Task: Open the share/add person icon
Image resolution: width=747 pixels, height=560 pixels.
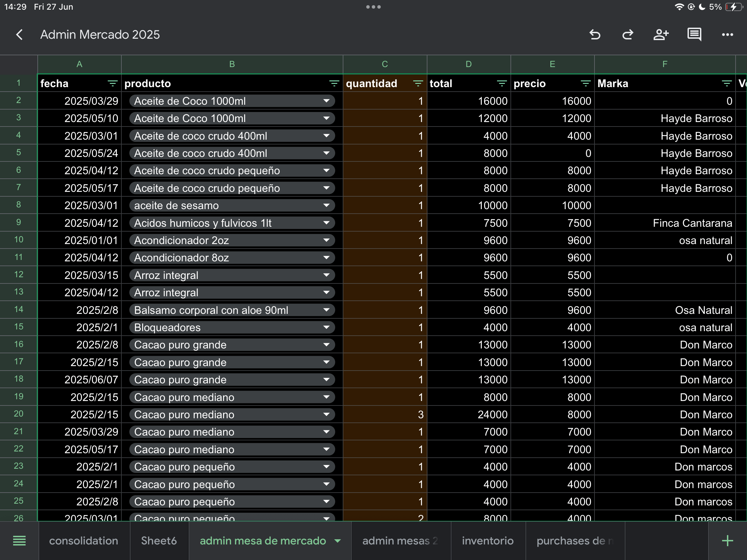Action: click(x=661, y=35)
